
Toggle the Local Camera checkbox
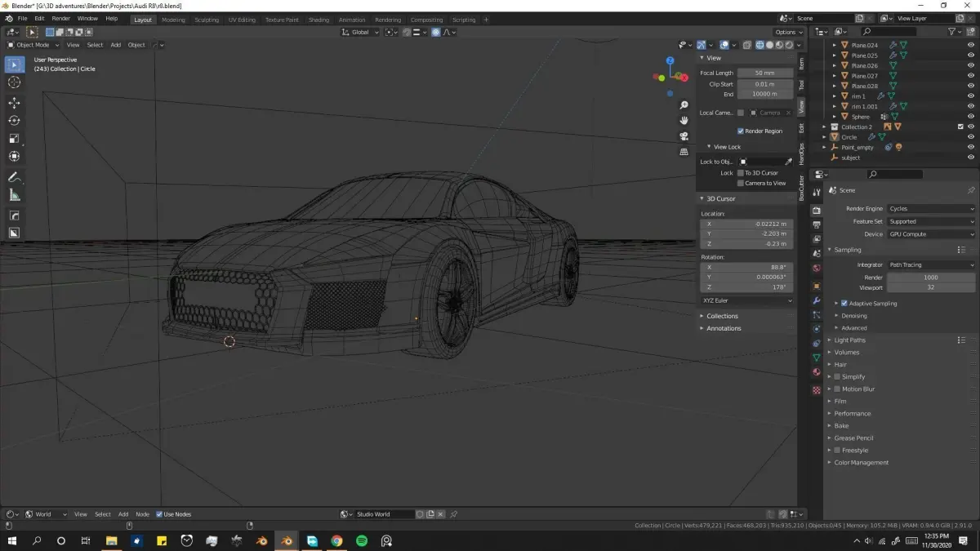click(741, 113)
